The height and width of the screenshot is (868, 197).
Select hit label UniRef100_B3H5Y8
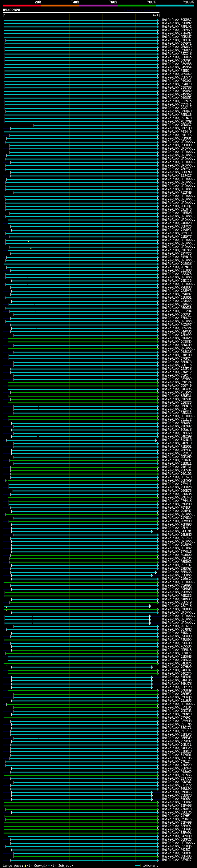point(176,77)
